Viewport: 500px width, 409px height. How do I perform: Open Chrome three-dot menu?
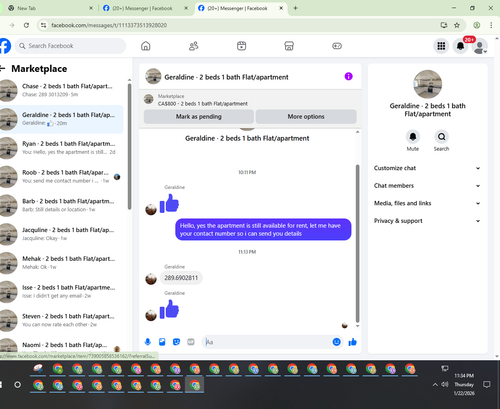pos(491,25)
